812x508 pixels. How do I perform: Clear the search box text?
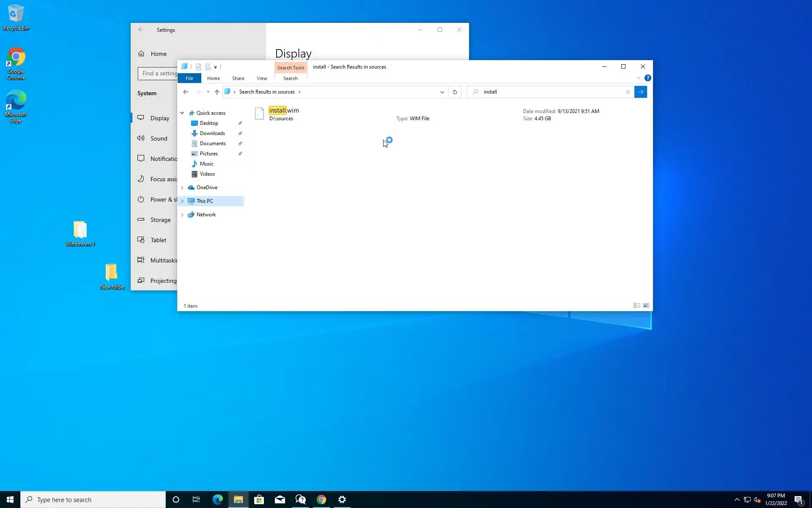click(628, 92)
